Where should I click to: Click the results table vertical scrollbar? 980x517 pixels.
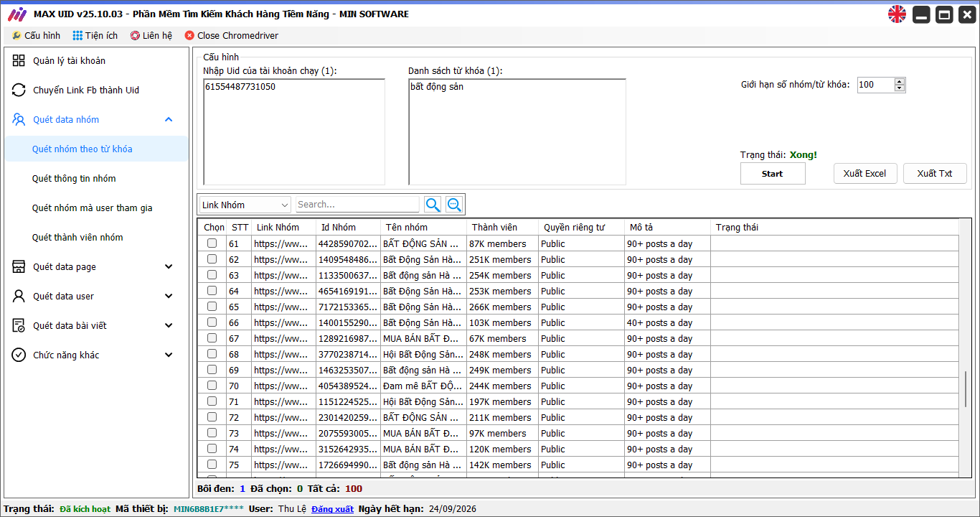(x=966, y=388)
